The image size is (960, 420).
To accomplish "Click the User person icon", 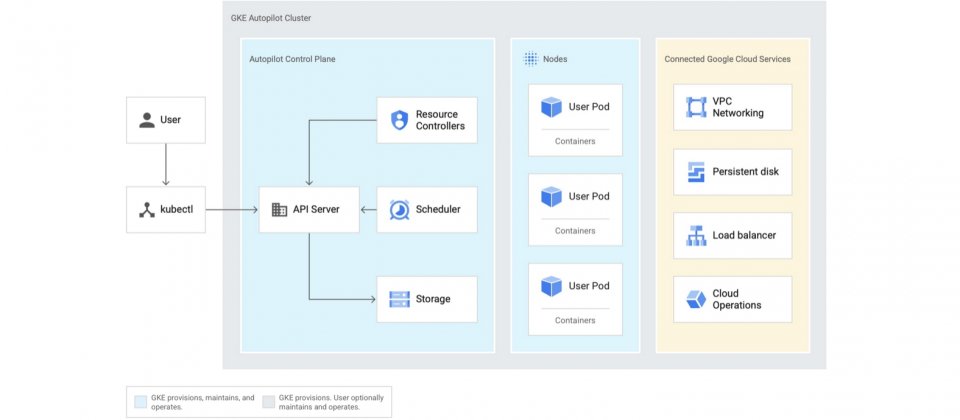I will pyautogui.click(x=147, y=120).
